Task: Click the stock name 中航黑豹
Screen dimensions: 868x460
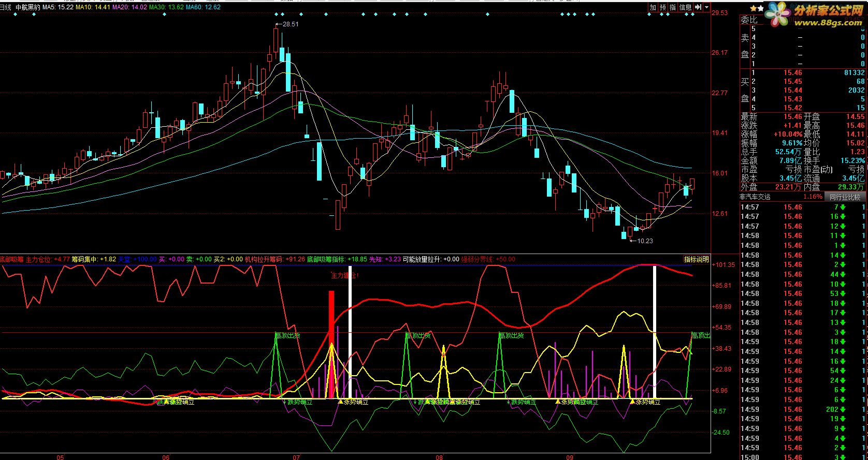Action: 28,7
